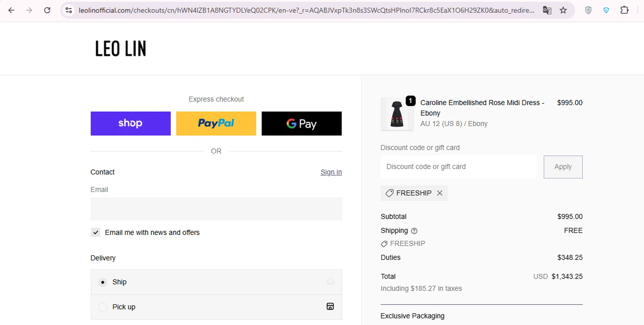The height and width of the screenshot is (325, 644).
Task: Click the Apply discount button
Action: (563, 167)
